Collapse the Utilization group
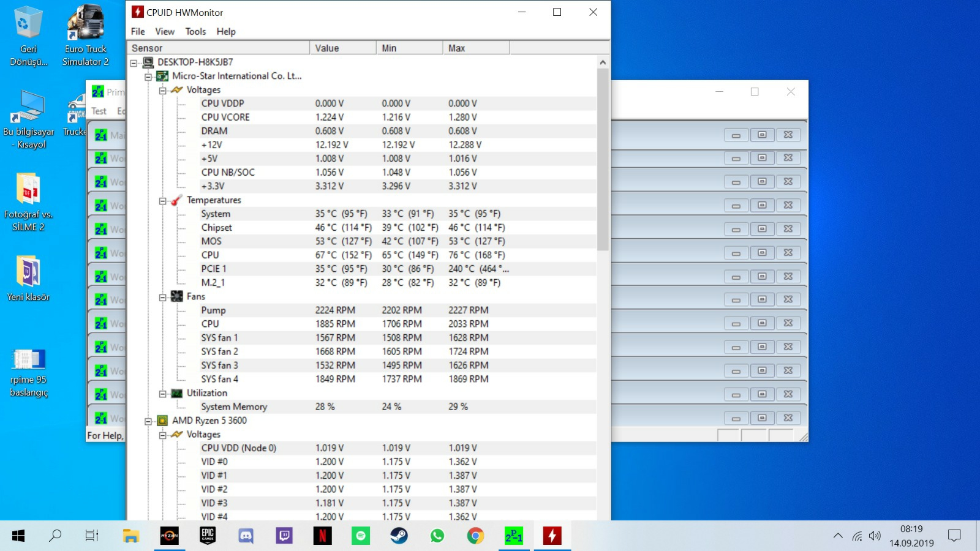This screenshot has width=980, height=551. coord(163,394)
